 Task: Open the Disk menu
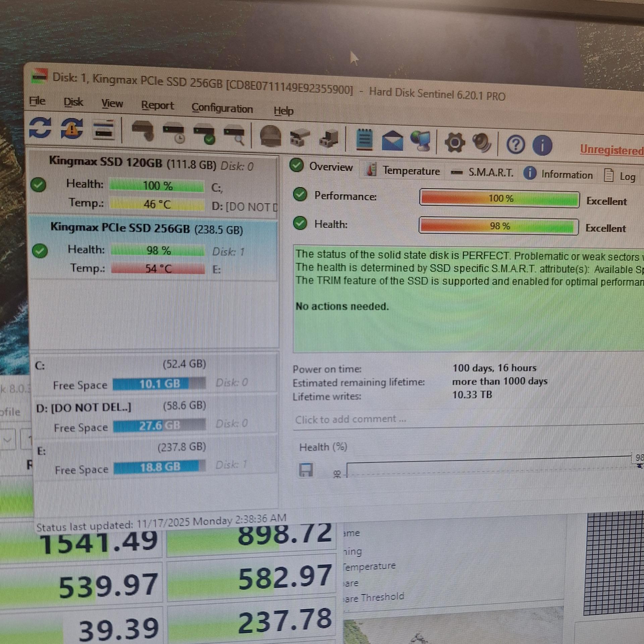pyautogui.click(x=73, y=102)
